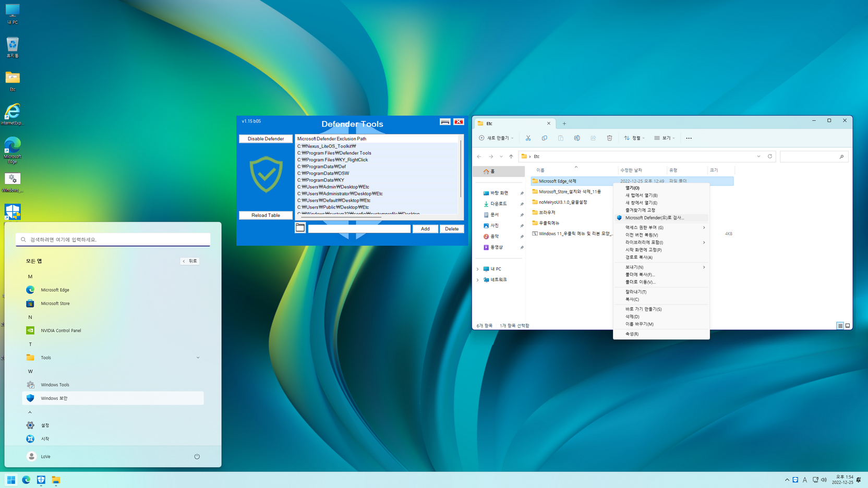Choose 이름 바꾸기(M) in context menu
The width and height of the screenshot is (868, 488).
[x=661, y=324]
